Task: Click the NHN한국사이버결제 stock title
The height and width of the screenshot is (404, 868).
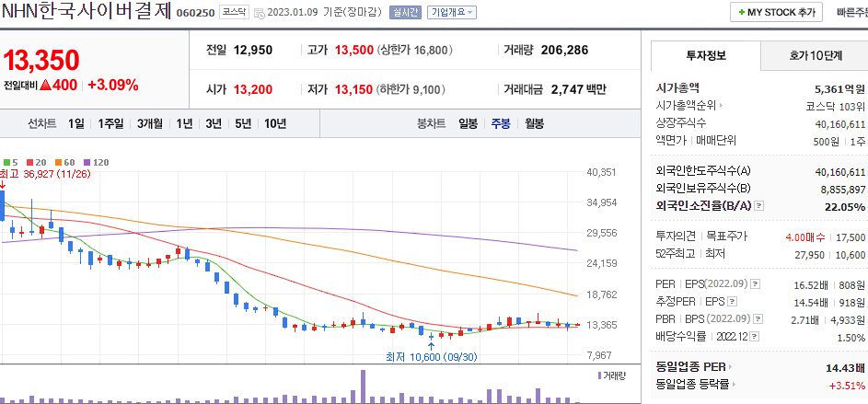Action: pyautogui.click(x=87, y=11)
